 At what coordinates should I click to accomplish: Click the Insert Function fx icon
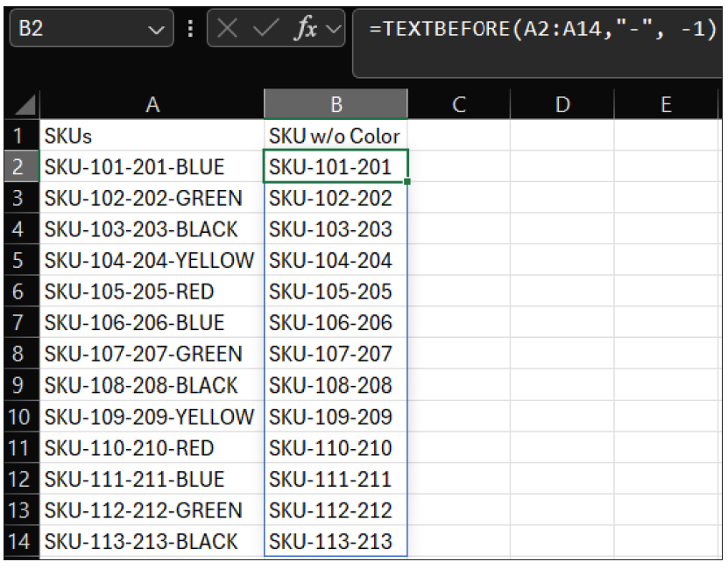tap(306, 30)
